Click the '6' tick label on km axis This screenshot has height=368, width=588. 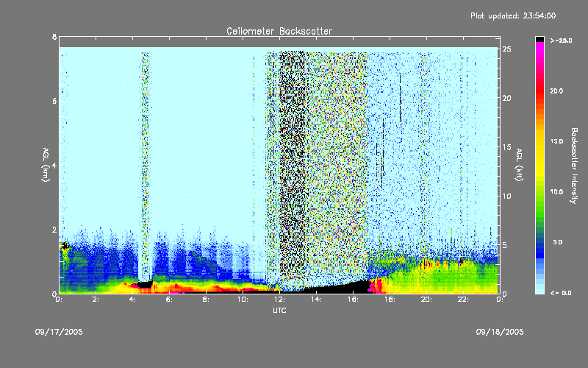(54, 101)
